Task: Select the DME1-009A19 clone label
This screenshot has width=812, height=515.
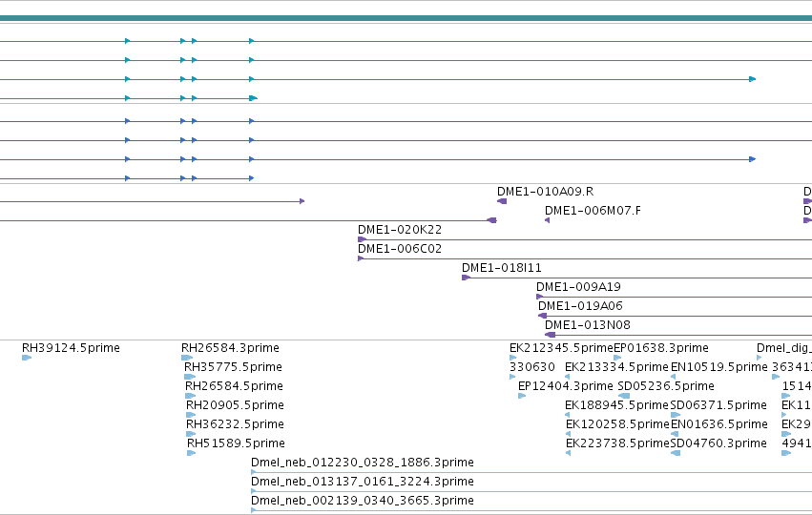Action: pos(578,287)
